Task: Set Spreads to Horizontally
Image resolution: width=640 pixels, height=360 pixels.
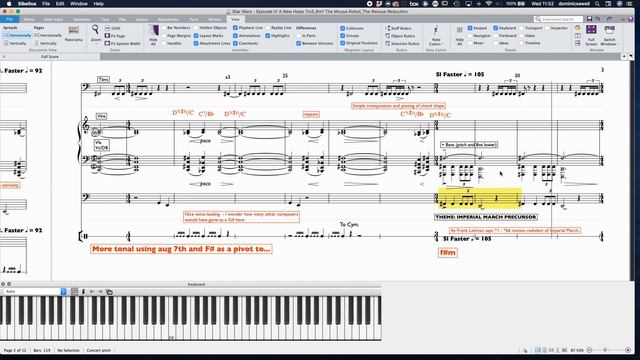Action: [17, 36]
